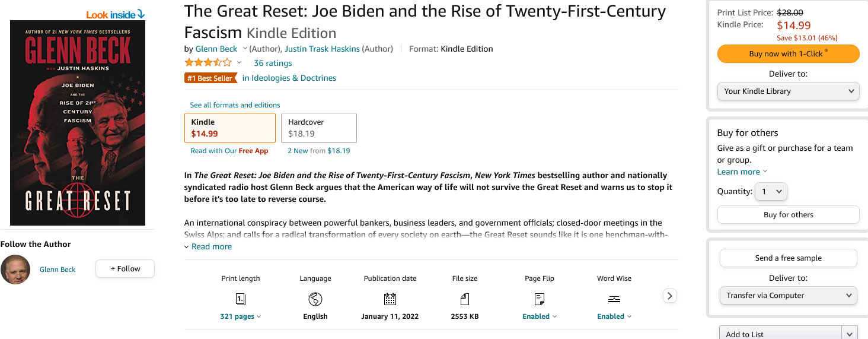Click the book cover Look inside image
The height and width of the screenshot is (339, 868).
click(78, 123)
